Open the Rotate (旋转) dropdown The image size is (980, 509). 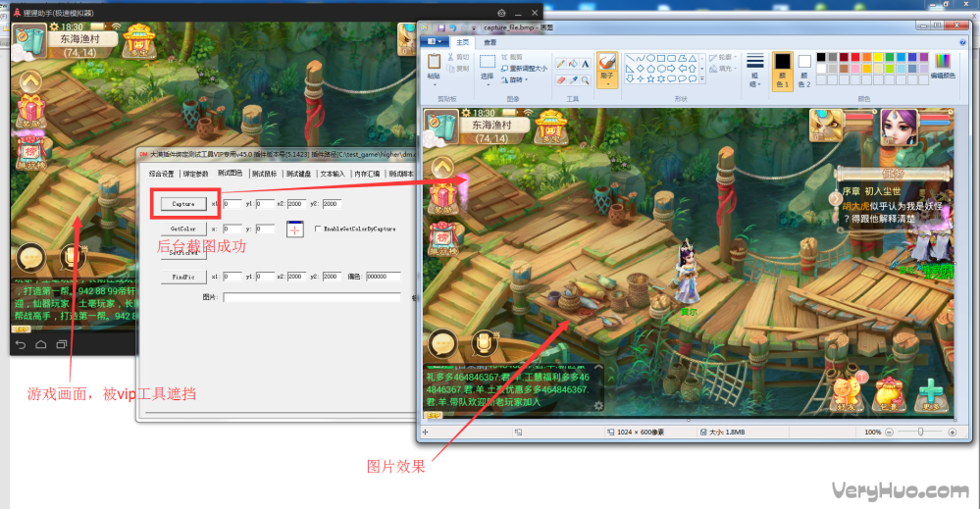515,80
